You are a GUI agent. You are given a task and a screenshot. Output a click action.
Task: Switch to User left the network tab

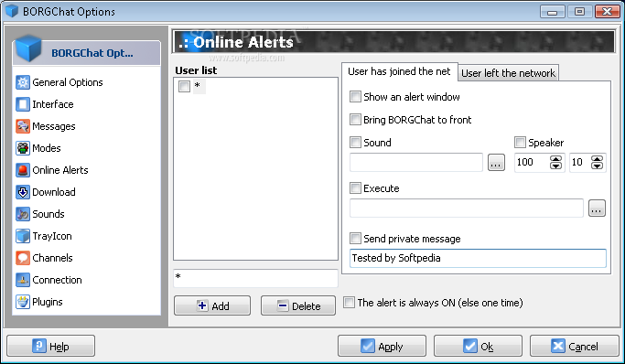coord(508,73)
